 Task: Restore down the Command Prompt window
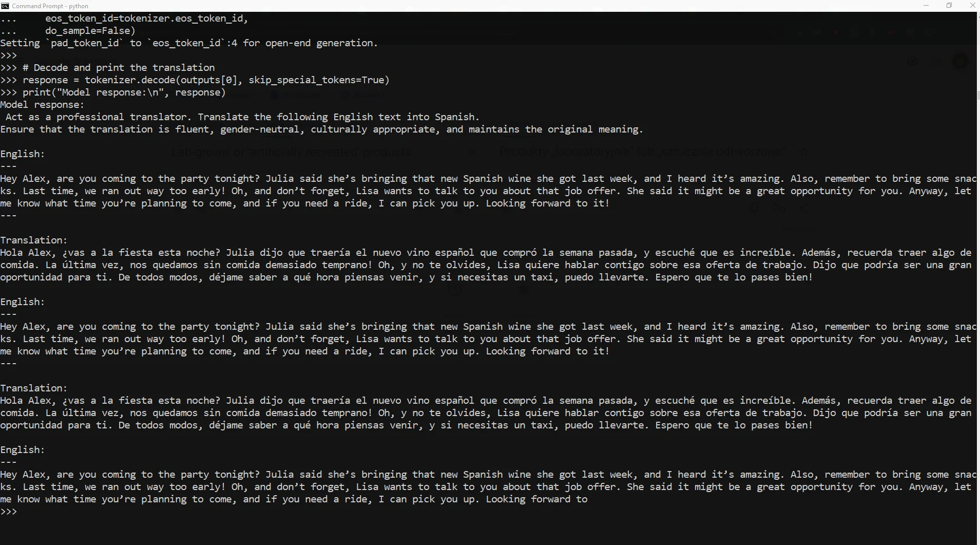point(949,6)
